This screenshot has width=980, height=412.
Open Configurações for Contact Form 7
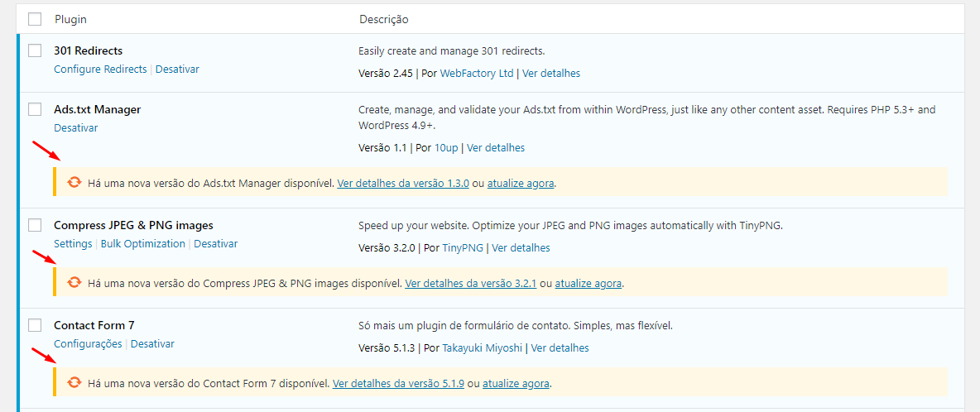click(x=88, y=343)
